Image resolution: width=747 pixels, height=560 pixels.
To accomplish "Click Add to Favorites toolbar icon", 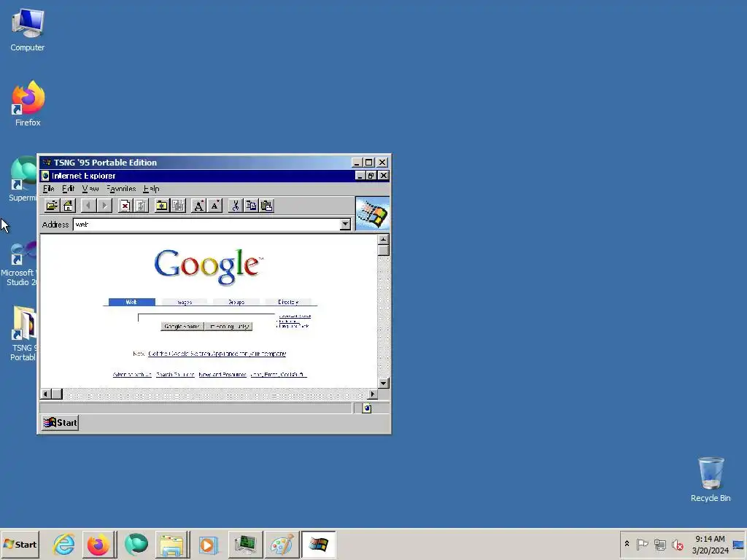I will pyautogui.click(x=178, y=206).
